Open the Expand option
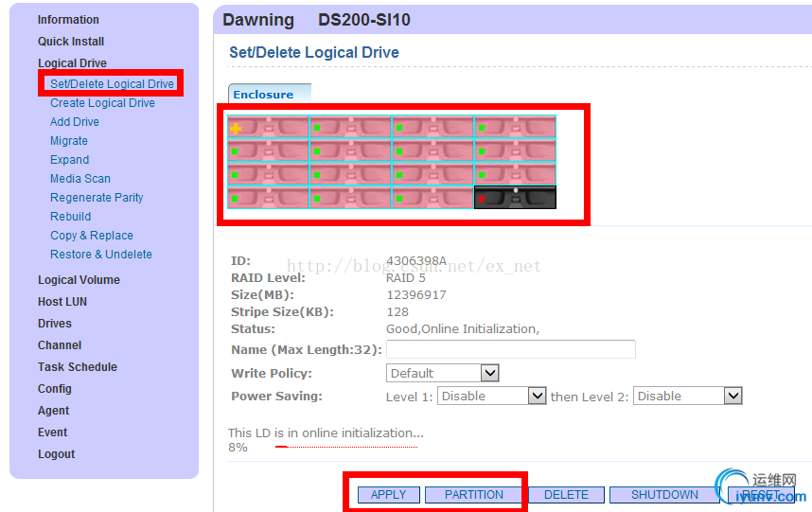Image resolution: width=812 pixels, height=512 pixels. (x=69, y=159)
